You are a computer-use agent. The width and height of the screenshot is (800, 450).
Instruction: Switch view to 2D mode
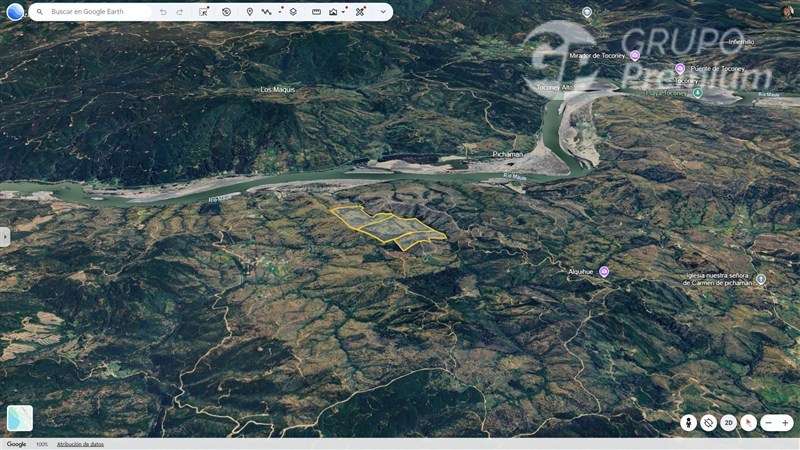728,423
